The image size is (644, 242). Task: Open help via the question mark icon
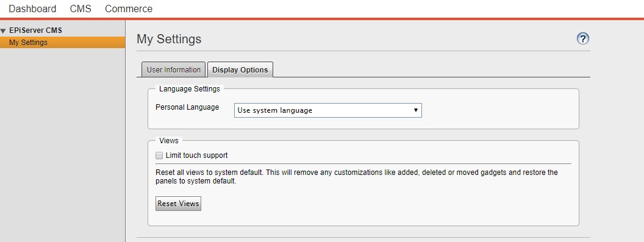point(583,38)
